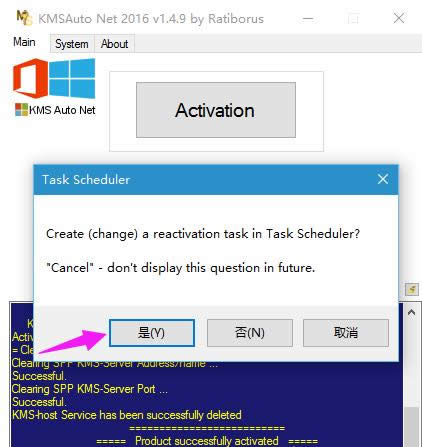Confirm with the 是(Y) button

(x=152, y=333)
